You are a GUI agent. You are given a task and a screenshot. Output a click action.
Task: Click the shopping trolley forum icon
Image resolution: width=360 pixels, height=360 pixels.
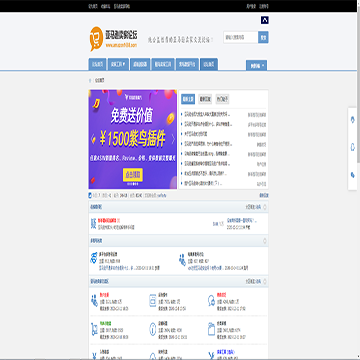[94, 329]
